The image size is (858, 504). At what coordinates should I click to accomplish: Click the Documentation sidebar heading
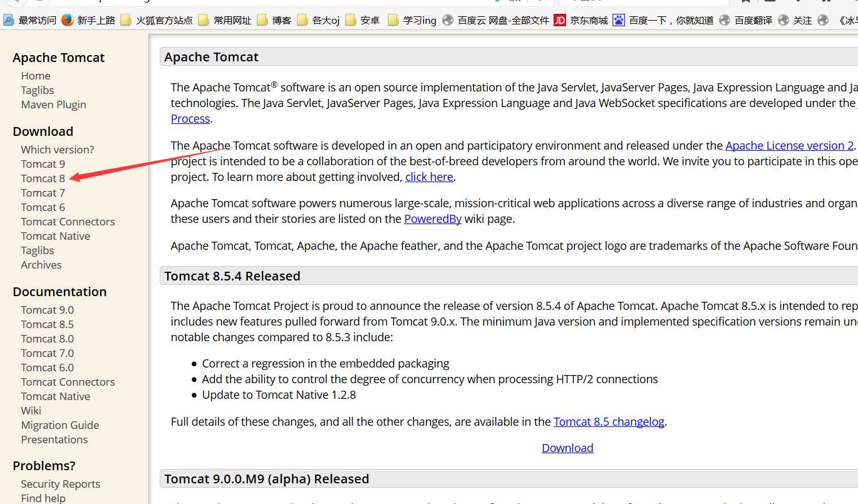click(x=59, y=292)
